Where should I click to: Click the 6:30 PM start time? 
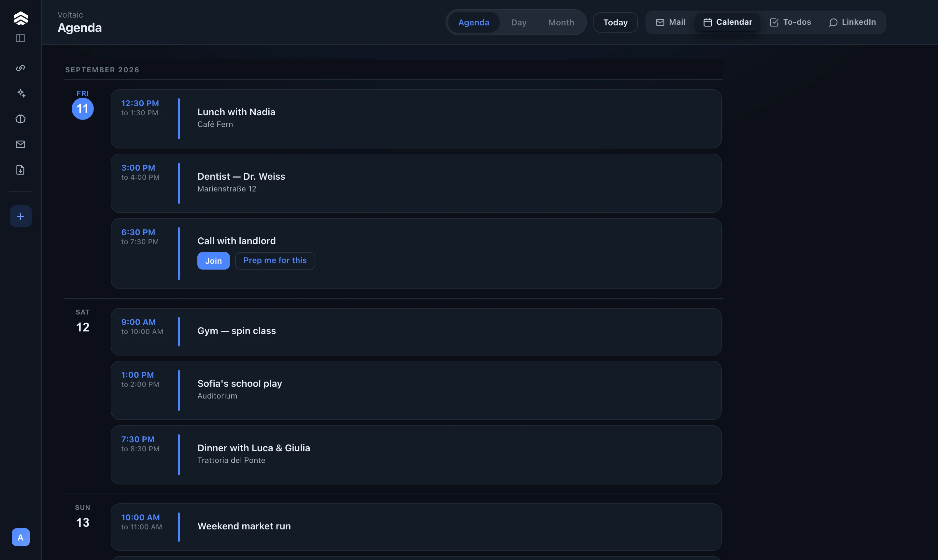138,232
